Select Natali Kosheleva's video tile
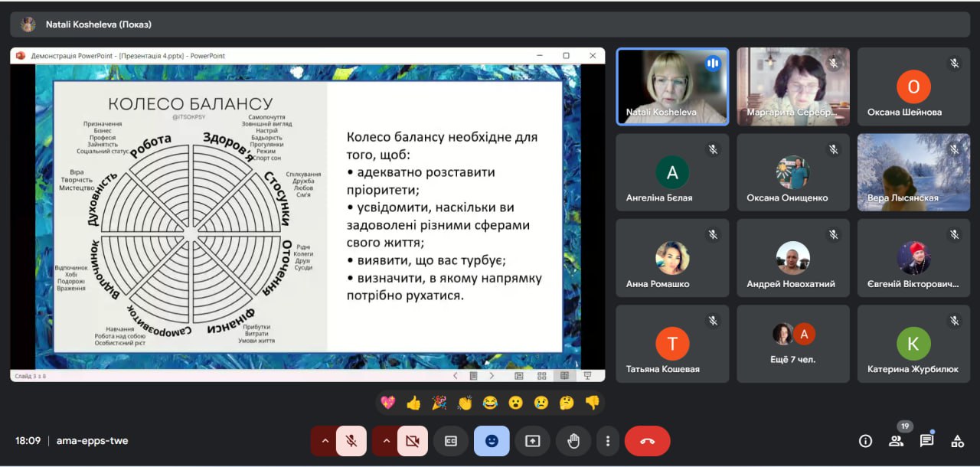The width and height of the screenshot is (980, 467). click(672, 87)
